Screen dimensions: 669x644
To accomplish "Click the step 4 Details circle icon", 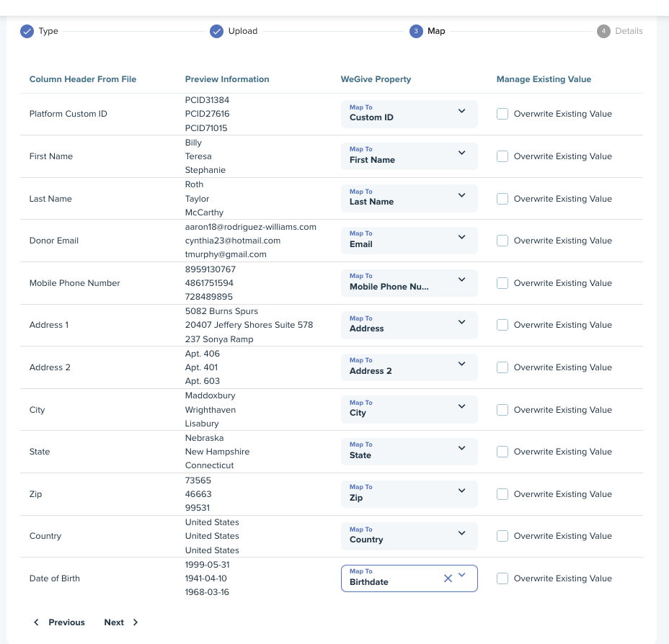I will point(603,31).
